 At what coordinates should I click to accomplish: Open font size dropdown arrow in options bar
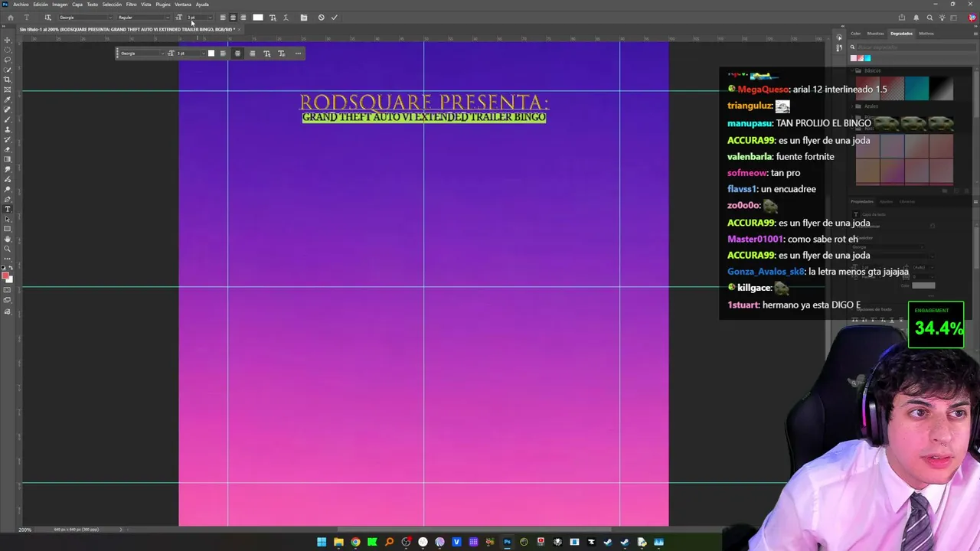(211, 18)
